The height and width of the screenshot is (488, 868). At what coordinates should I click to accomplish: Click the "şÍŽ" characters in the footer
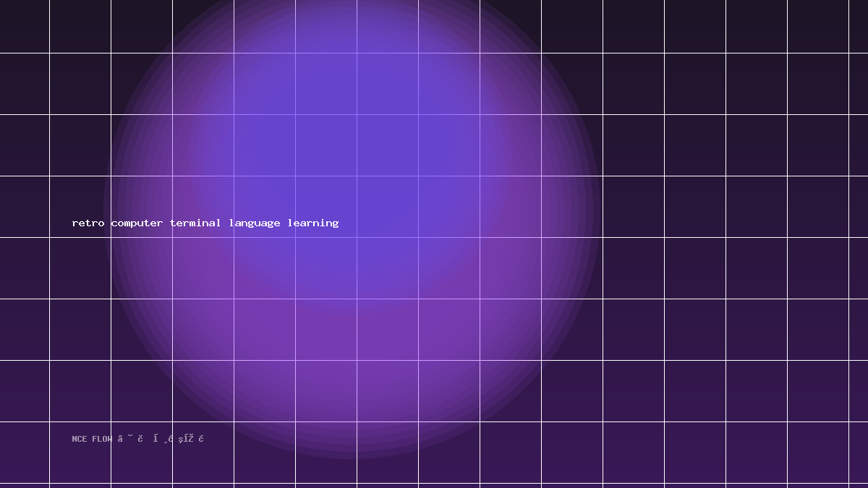(186, 439)
